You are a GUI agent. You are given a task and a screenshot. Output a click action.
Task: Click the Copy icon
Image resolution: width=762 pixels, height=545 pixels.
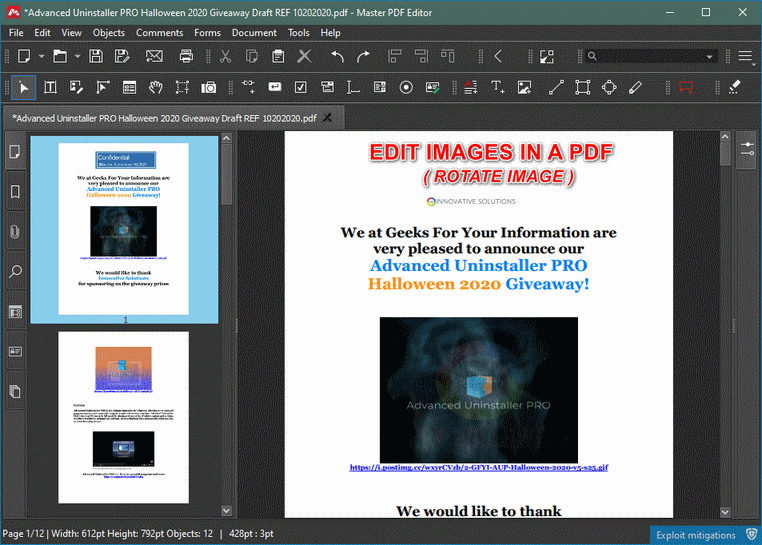tap(252, 56)
